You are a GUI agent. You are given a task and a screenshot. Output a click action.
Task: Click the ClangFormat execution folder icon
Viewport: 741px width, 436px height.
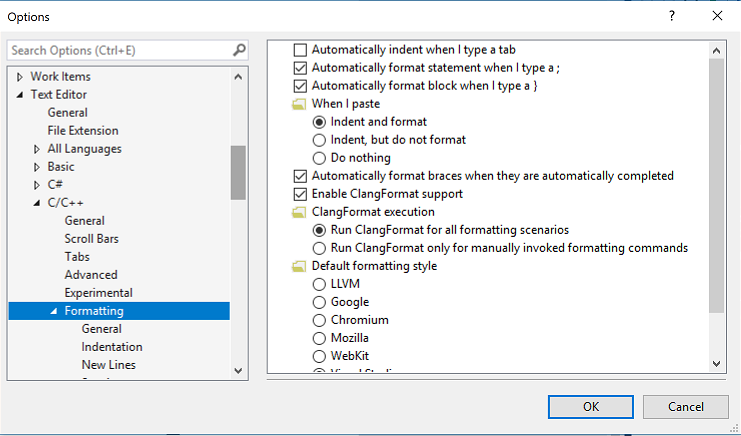(297, 212)
